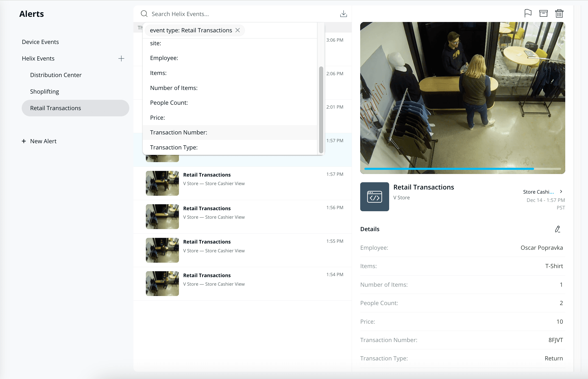Select Distribution Center in sidebar

[x=56, y=75]
